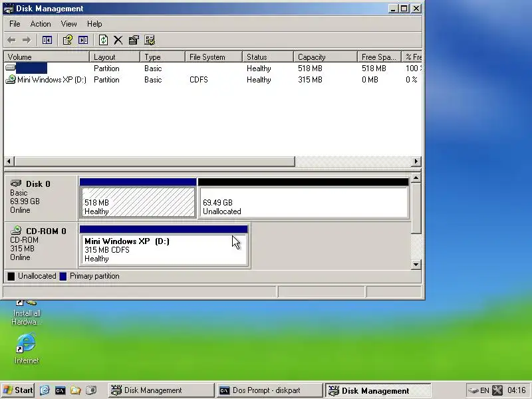The image size is (532, 399).
Task: Sort by the Status column header
Action: [268, 57]
